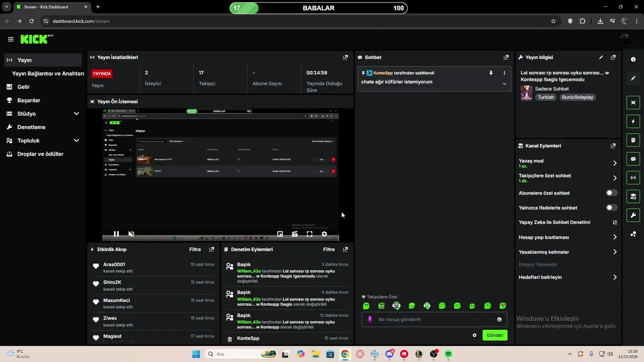Toggle the stream preview widget in right sidebar
Screen dimensions: 644x362
tap(633, 103)
